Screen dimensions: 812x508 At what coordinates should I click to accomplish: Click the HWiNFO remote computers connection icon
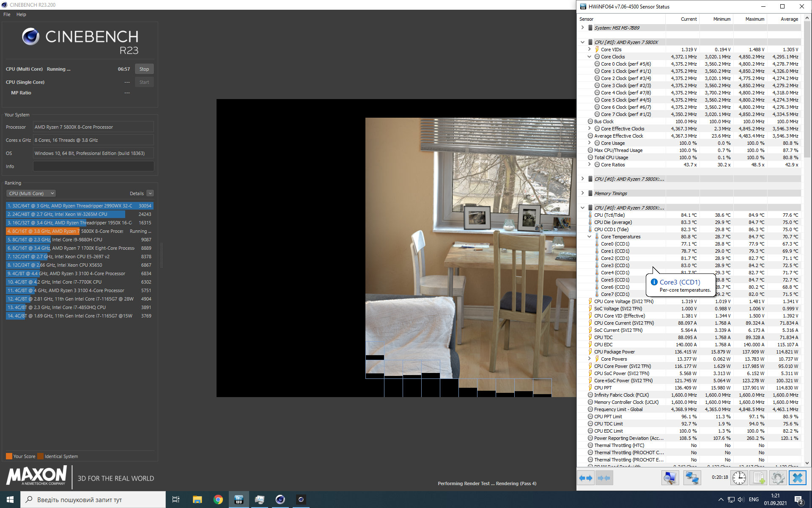[x=692, y=478]
